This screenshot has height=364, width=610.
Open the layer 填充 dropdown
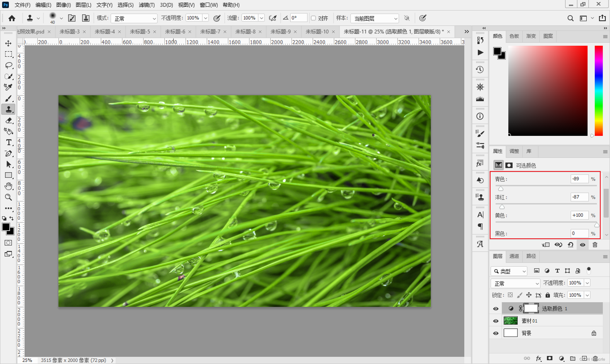pos(587,295)
